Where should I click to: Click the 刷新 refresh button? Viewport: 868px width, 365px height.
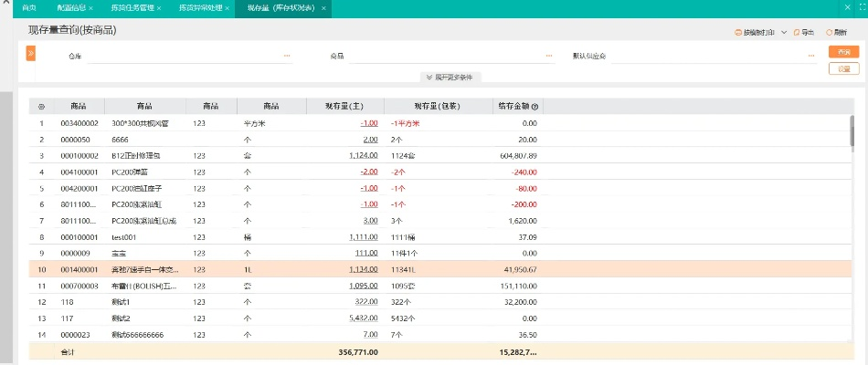pos(836,33)
